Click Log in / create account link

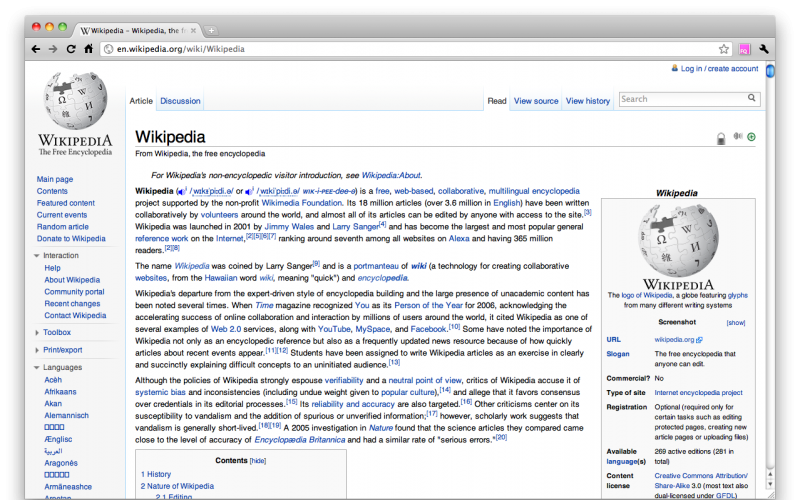click(x=719, y=68)
